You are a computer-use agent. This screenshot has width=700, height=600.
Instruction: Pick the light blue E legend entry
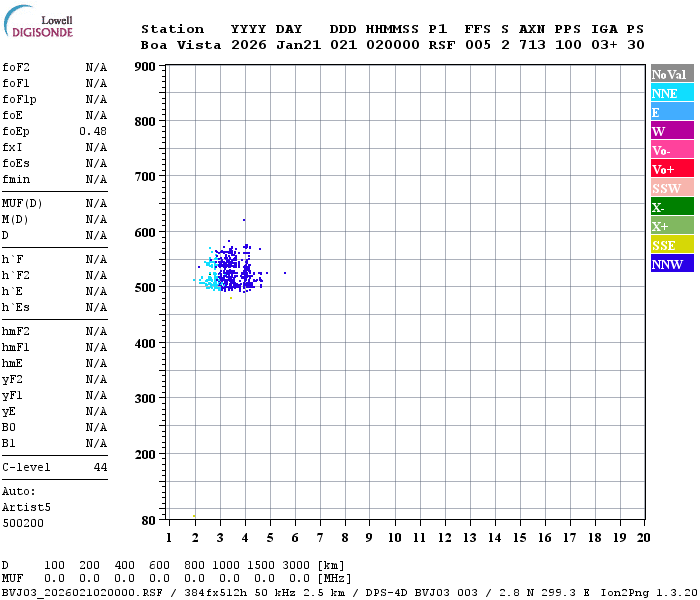[672, 112]
